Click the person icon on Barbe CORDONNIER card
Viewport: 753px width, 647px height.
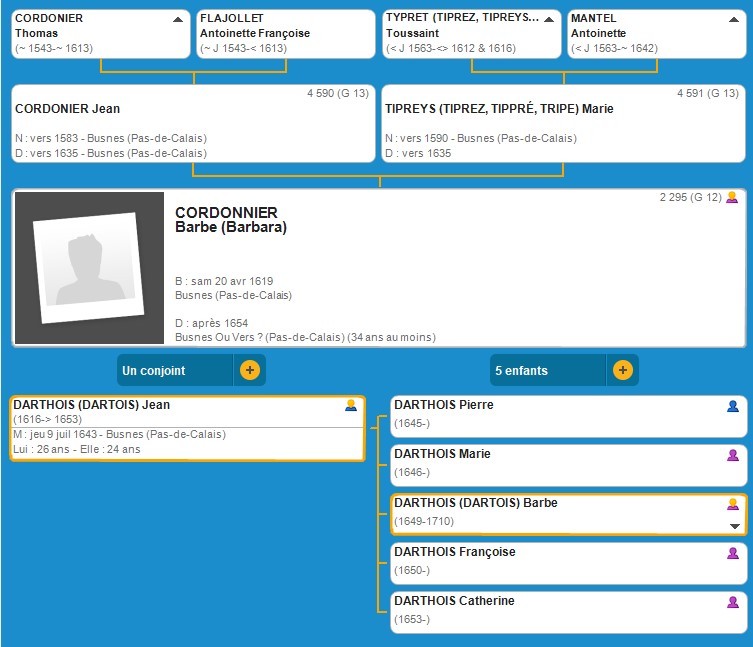[x=732, y=198]
